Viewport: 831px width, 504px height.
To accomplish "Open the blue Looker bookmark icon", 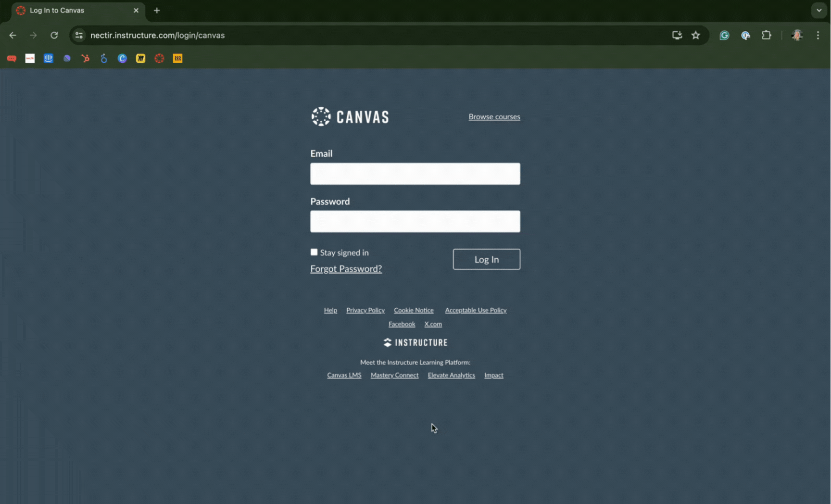I will [x=104, y=59].
